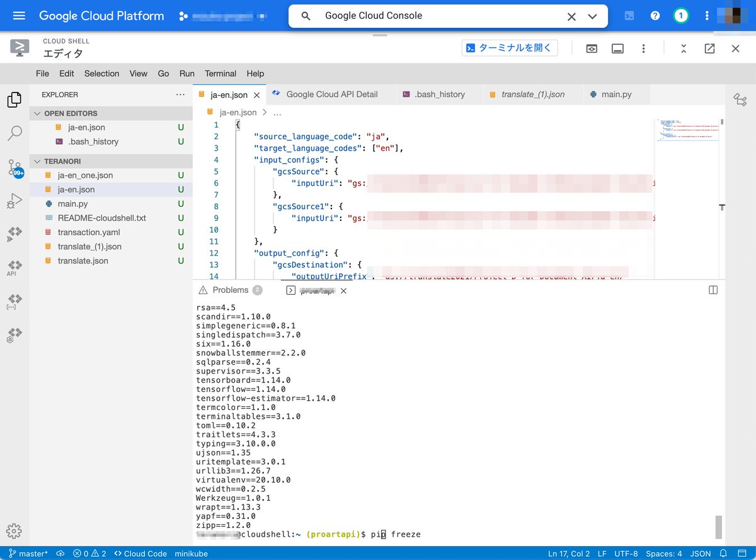
Task: Open errors and warnings count in status bar
Action: tap(89, 554)
